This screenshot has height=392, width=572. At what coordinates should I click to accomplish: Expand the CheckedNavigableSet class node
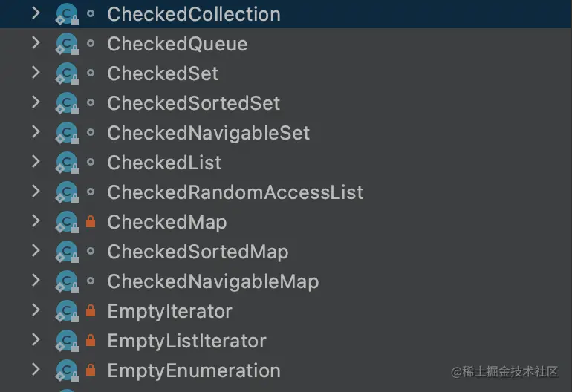click(35, 132)
